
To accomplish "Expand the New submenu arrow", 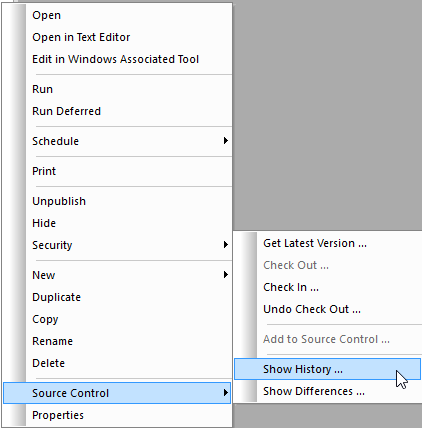I will 226,275.
